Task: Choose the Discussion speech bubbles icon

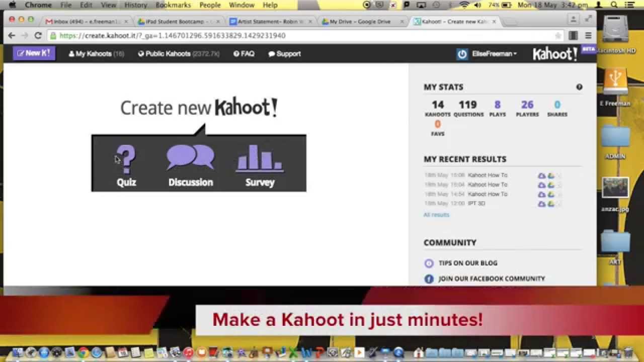Action: (x=191, y=157)
